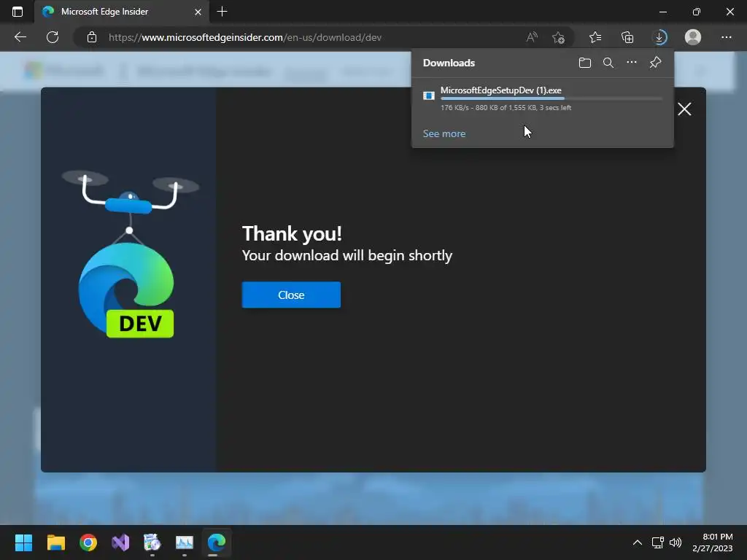Viewport: 747px width, 560px height.
Task: Open the Favorites list icon
Action: (x=595, y=37)
